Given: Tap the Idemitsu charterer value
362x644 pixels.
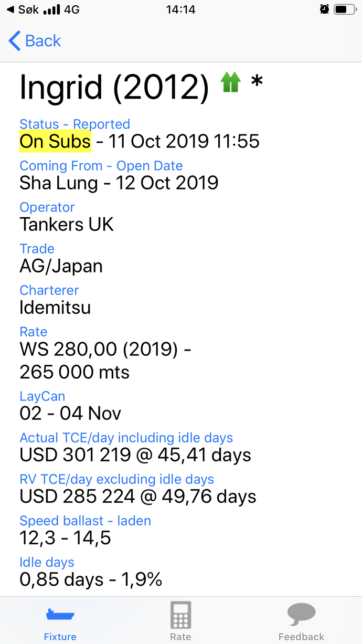Looking at the screenshot, I should [x=55, y=308].
